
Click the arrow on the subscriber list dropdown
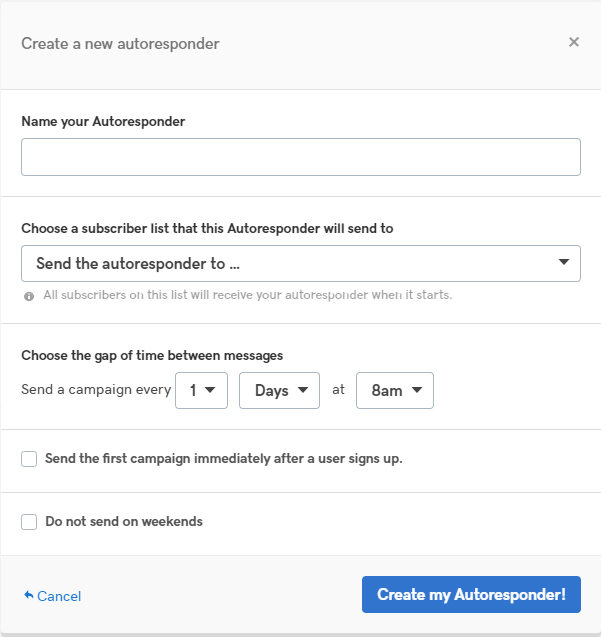pyautogui.click(x=563, y=263)
